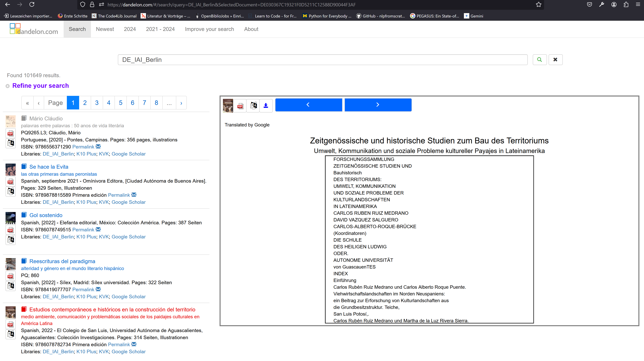Open PDF icon for Gol sostenido

pyautogui.click(x=10, y=230)
